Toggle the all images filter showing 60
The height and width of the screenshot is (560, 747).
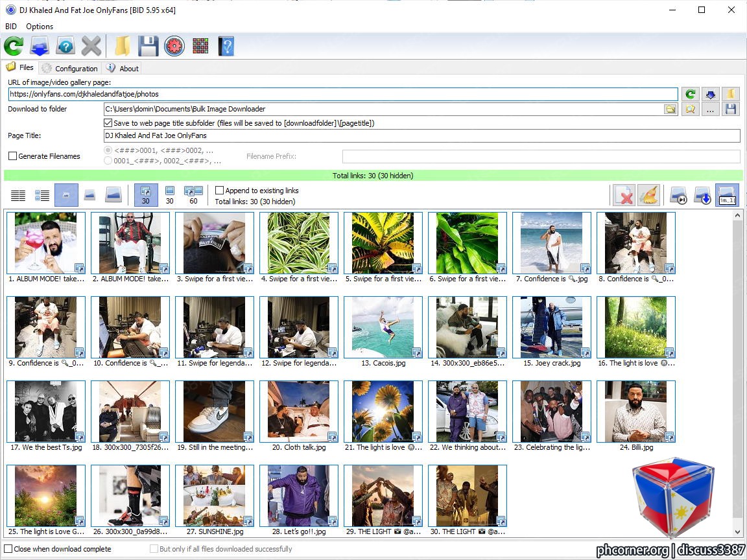(193, 195)
